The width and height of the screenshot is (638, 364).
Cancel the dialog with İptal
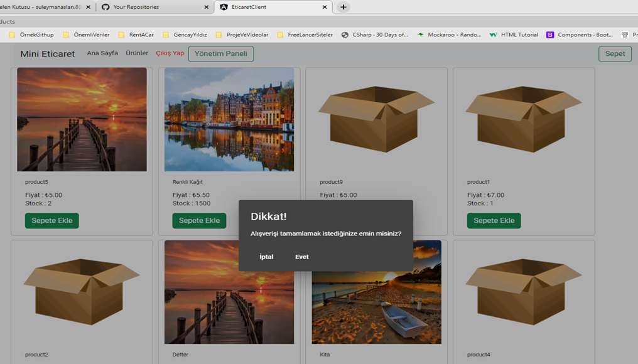[266, 257]
